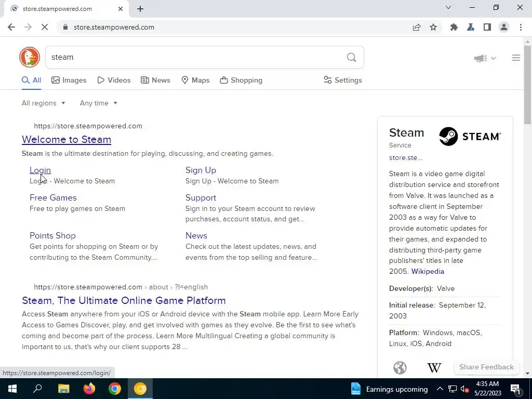
Task: Click the muted volume tray icon
Action: click(x=464, y=389)
